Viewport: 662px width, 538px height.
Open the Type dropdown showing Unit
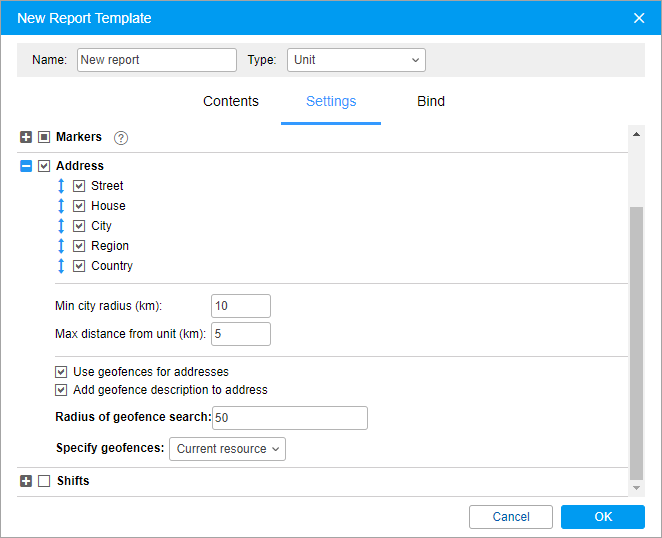pos(356,60)
